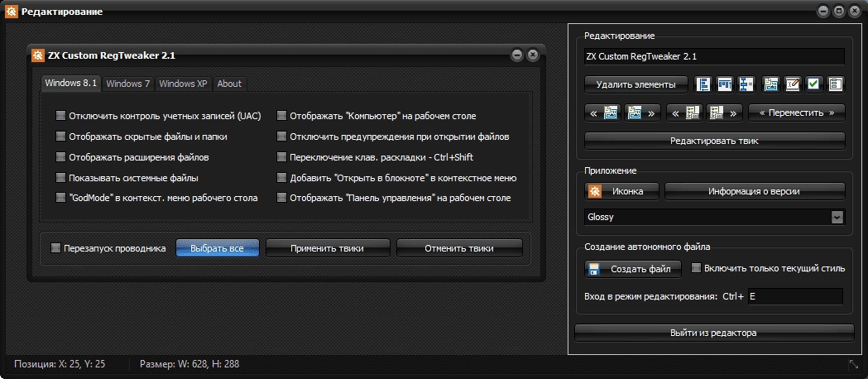The height and width of the screenshot is (379, 868).
Task: Check Отображать "Компьютер" на рабочем столе
Action: point(376,116)
